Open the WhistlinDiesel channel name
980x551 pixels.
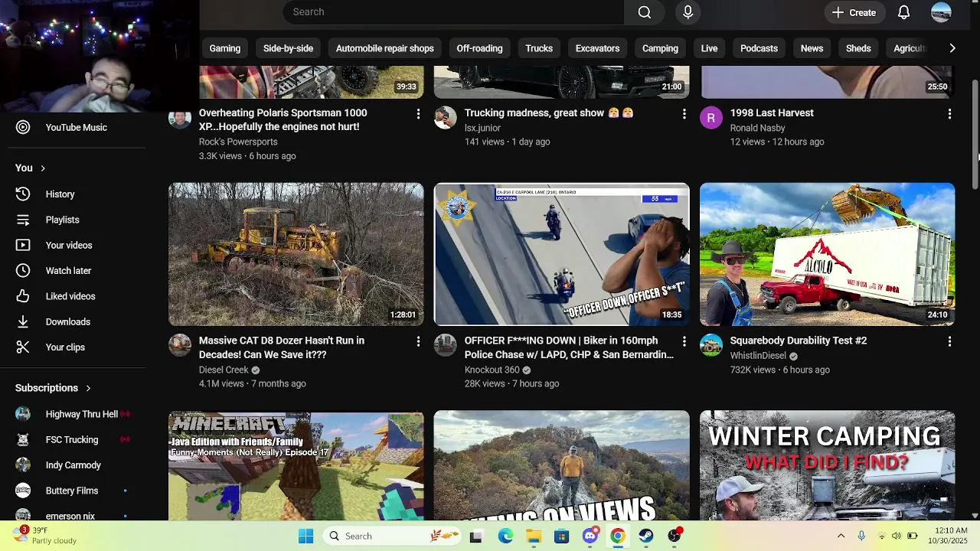point(758,356)
